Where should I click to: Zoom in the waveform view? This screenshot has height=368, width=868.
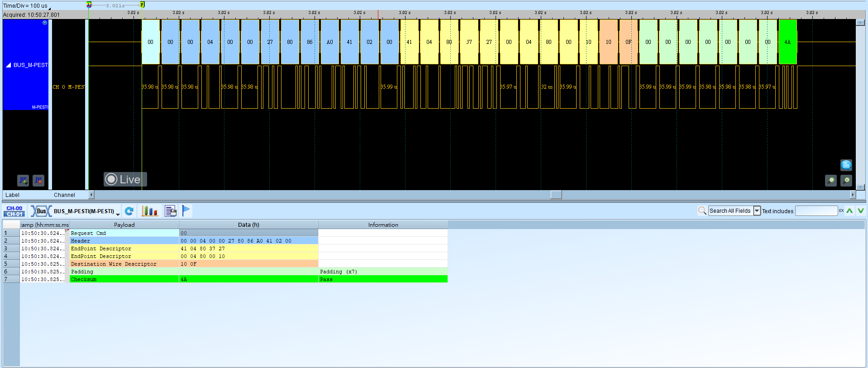846,181
